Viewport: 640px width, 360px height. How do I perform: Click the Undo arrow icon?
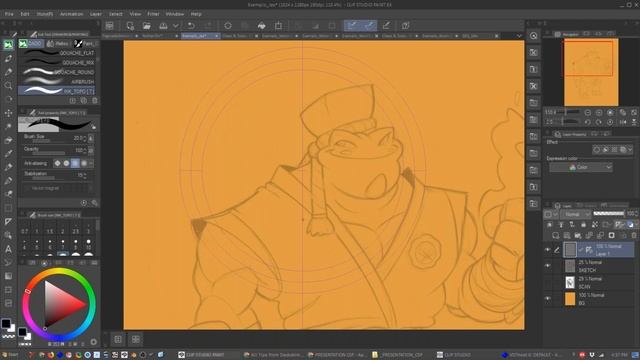click(191, 26)
